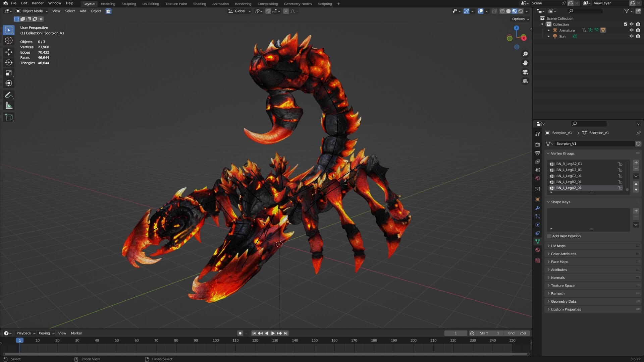Open the Global transform orientation dropdown
644x362 pixels.
tap(239, 11)
